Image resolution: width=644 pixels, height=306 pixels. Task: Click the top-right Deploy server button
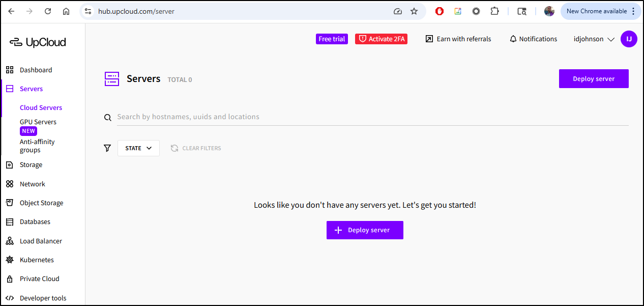594,79
